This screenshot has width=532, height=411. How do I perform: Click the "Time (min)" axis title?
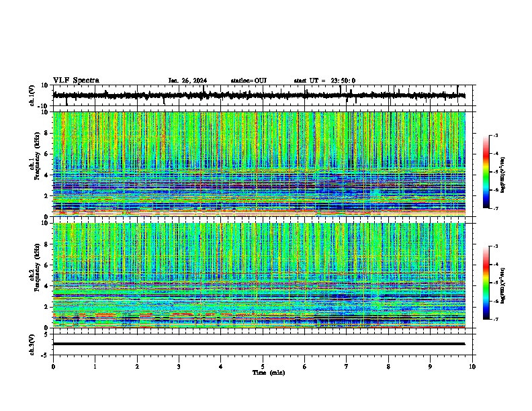coord(269,373)
